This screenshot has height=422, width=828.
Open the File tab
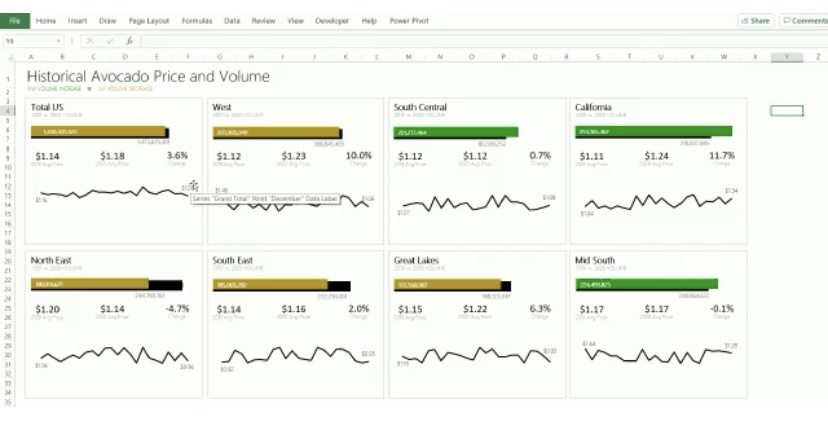pos(15,21)
